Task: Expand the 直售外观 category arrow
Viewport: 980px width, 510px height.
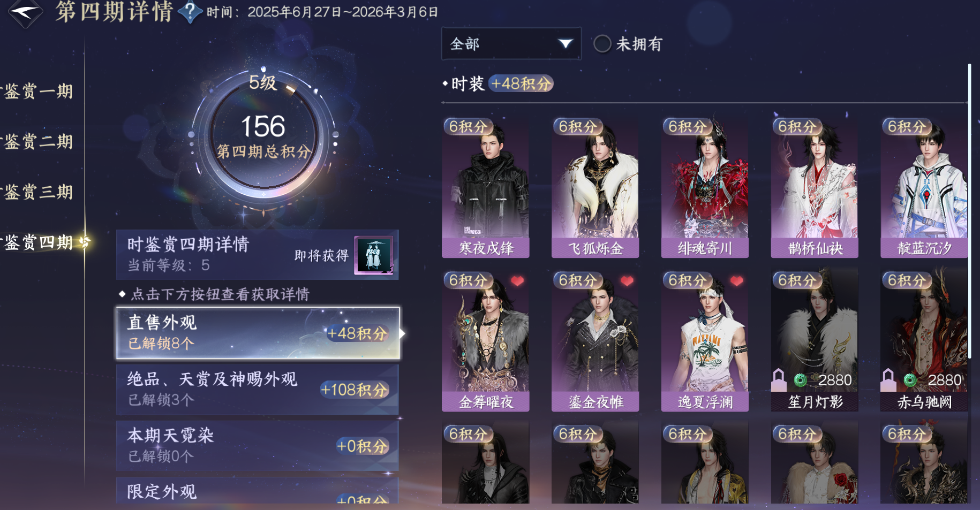Action: [402, 333]
